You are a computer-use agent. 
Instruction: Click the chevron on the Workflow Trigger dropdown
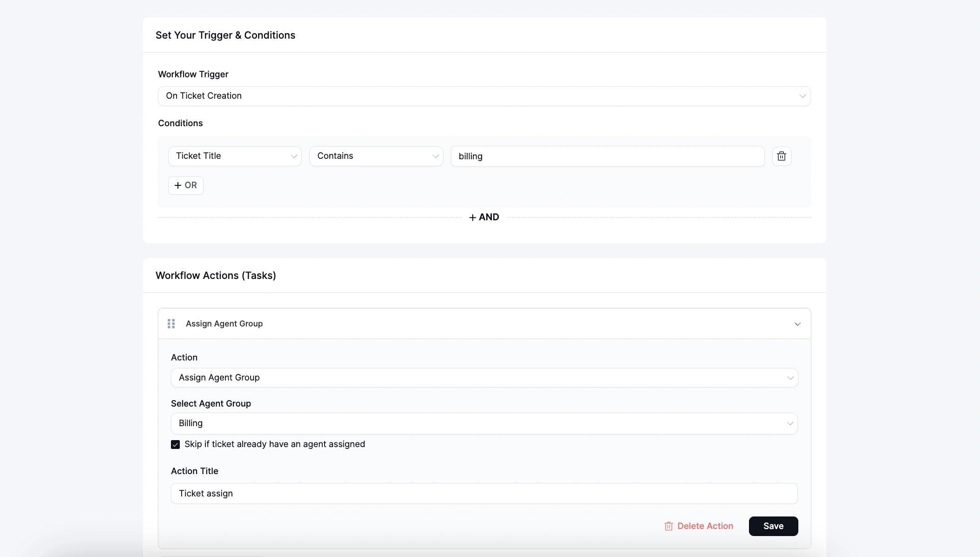click(x=802, y=96)
